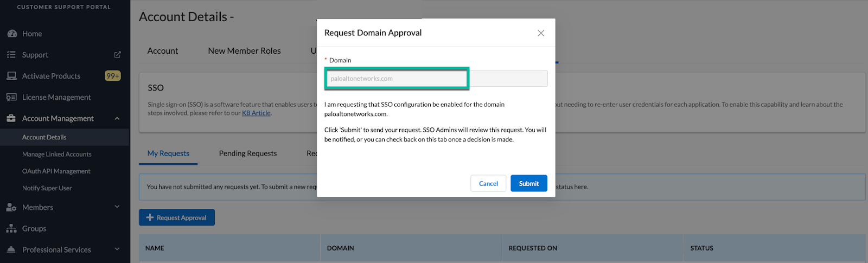The width and height of the screenshot is (868, 263).
Task: Expand the Members section chevron
Action: click(117, 207)
